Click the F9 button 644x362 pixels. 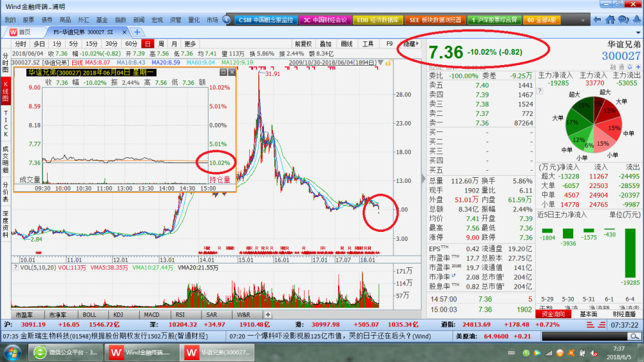tap(389, 44)
